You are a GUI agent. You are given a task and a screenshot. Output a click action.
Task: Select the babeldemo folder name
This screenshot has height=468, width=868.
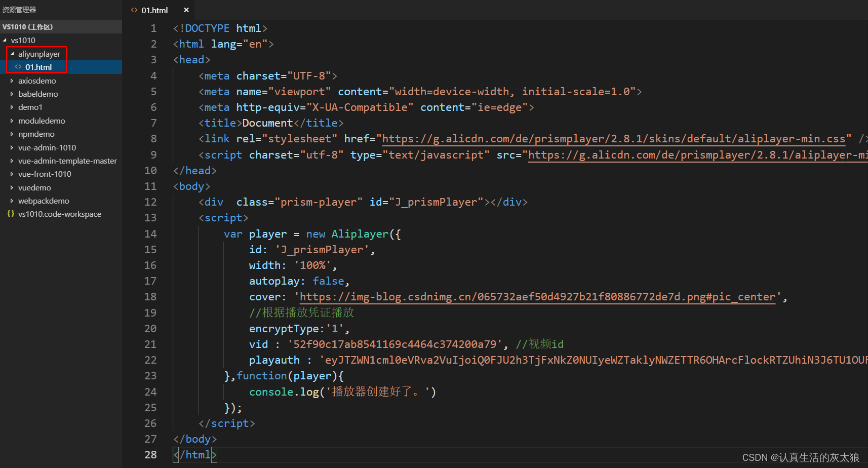[x=38, y=94]
